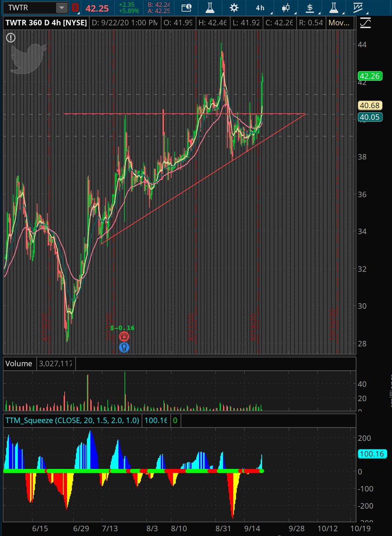Screen dimensions: 392x536
Task: Click the volume value 3,027,117
Action: click(x=55, y=364)
